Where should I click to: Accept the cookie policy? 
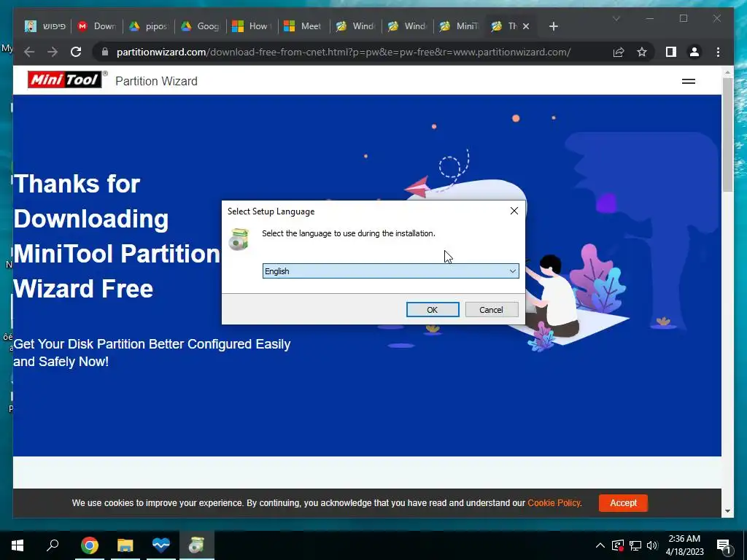click(623, 503)
